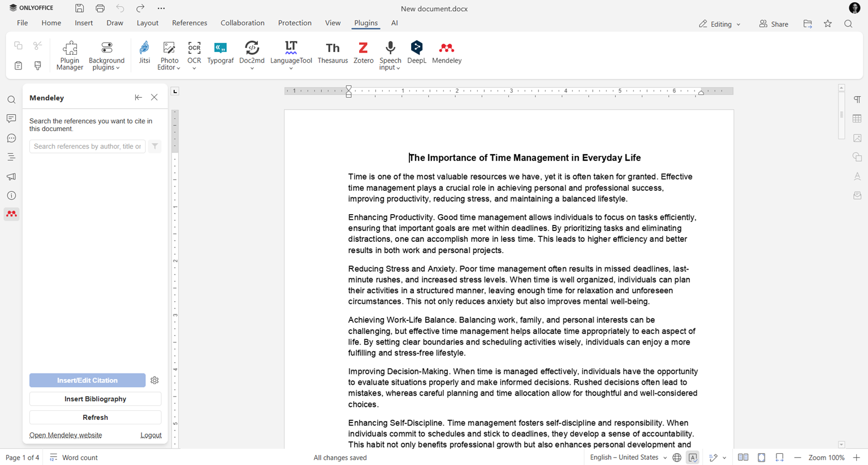This screenshot has width=868, height=465.
Task: Switch to the Layout tab
Action: click(148, 23)
